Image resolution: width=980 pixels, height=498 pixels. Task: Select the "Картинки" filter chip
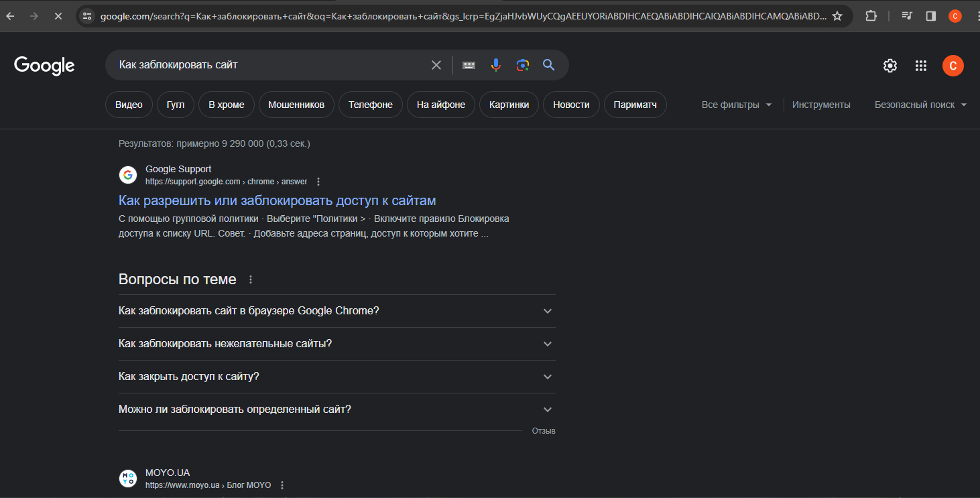coord(509,105)
